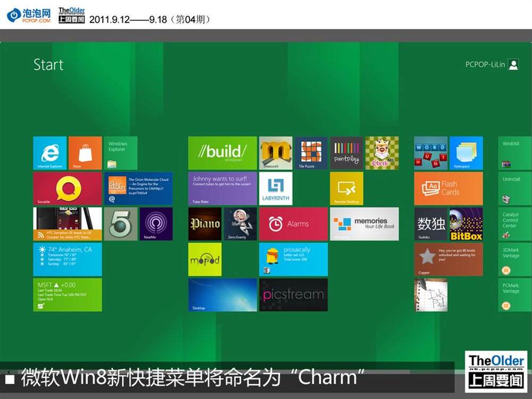Open the Notespace tile
532x399 pixels.
coord(466,153)
